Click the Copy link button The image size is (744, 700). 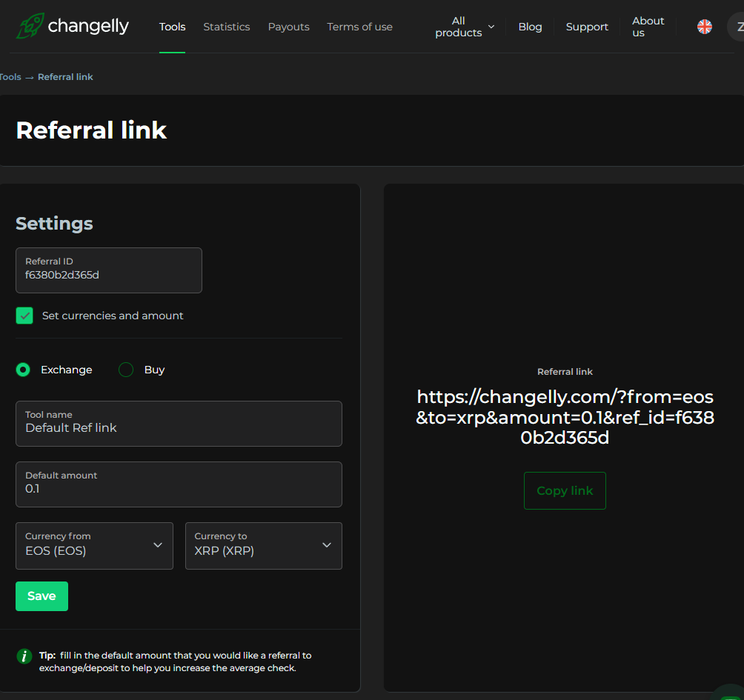[565, 490]
